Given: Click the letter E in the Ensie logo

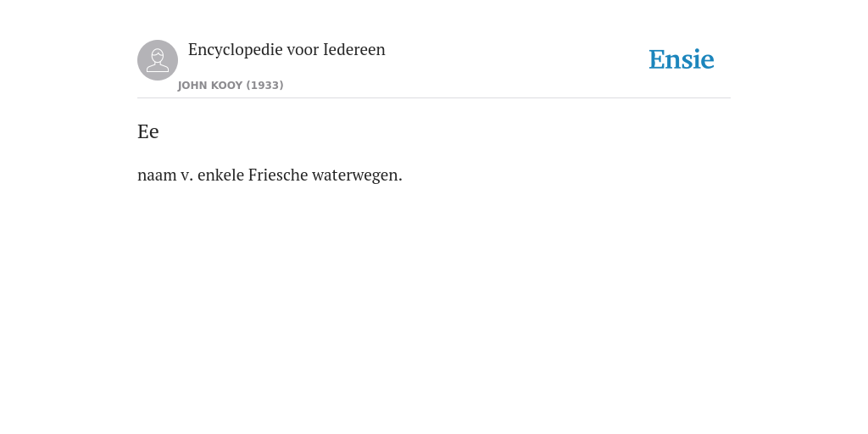Looking at the screenshot, I should [657, 60].
